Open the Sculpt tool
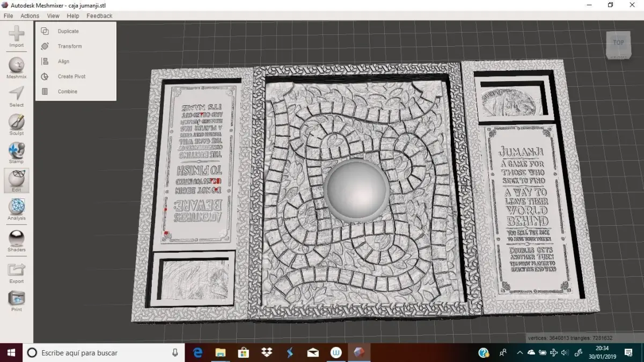644x362 pixels. (16, 124)
